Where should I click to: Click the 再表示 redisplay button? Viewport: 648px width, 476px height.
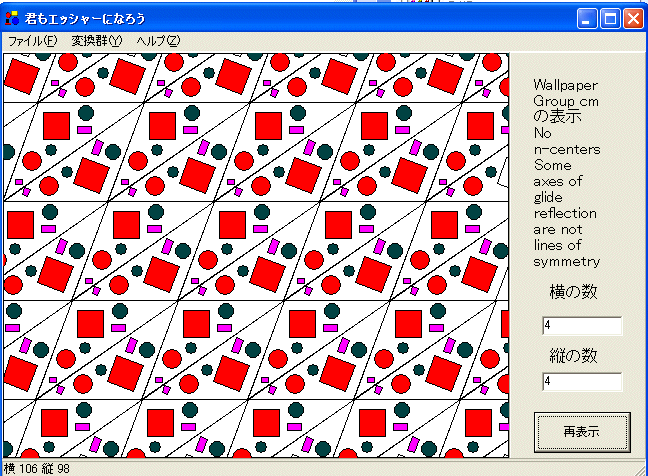[582, 432]
